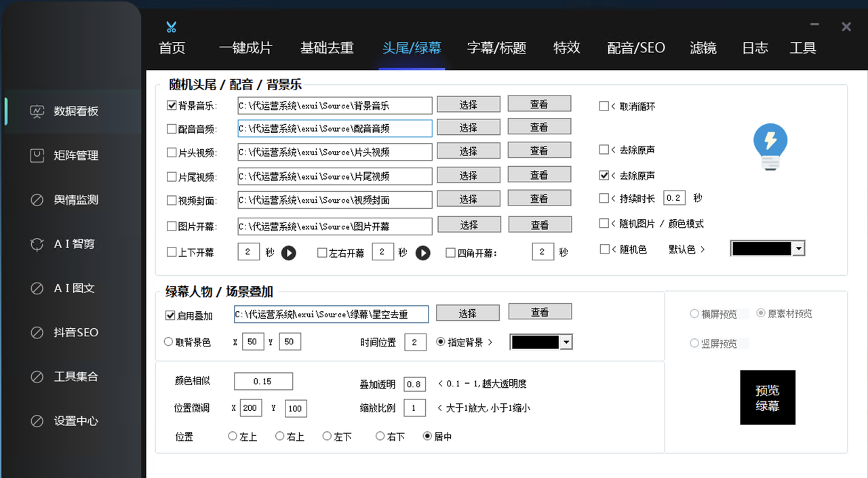Open 矩阵管理 in the sidebar
868x478 pixels.
pyautogui.click(x=75, y=155)
